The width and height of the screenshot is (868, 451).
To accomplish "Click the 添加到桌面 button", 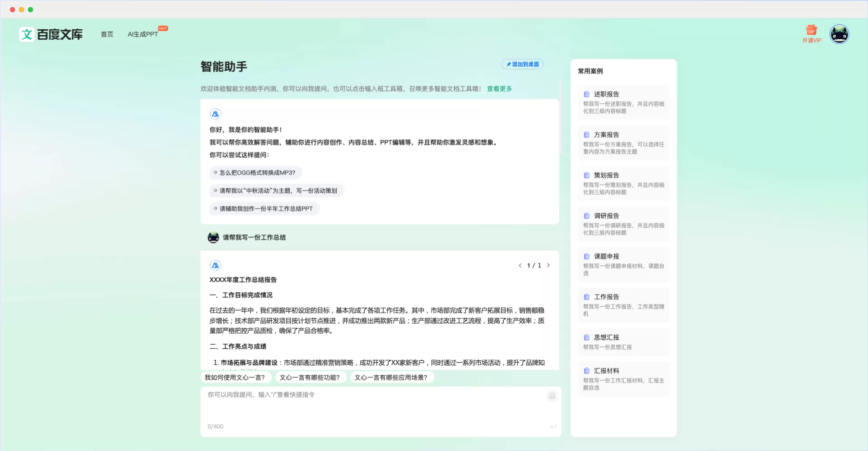I will (522, 64).
